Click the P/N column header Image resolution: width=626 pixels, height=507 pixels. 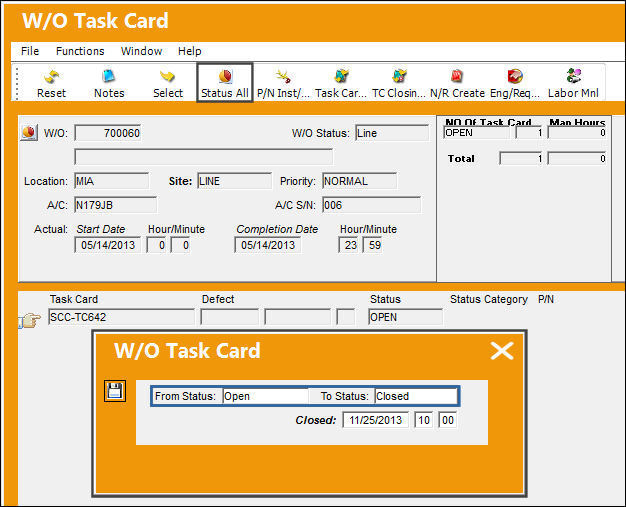click(546, 299)
